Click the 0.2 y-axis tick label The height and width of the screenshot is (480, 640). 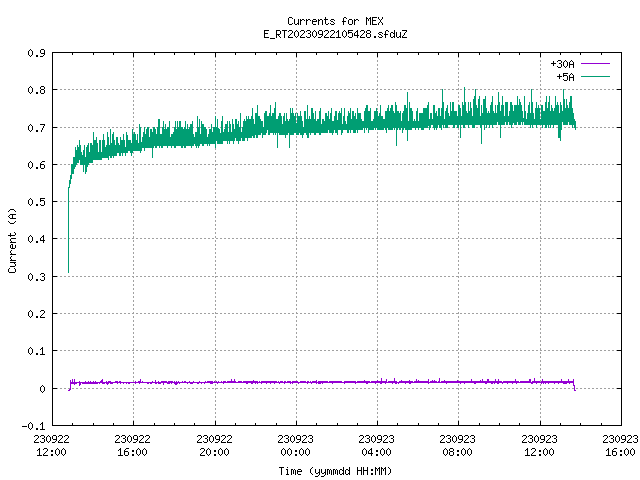click(36, 314)
